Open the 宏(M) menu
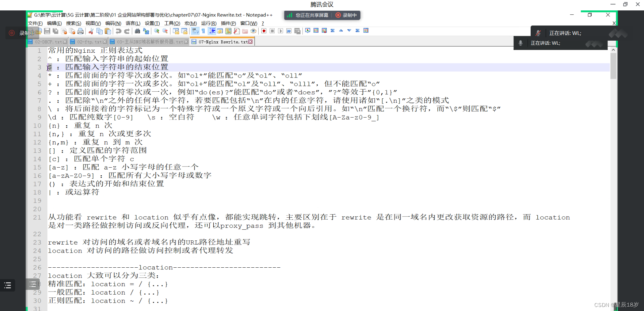 pos(191,23)
